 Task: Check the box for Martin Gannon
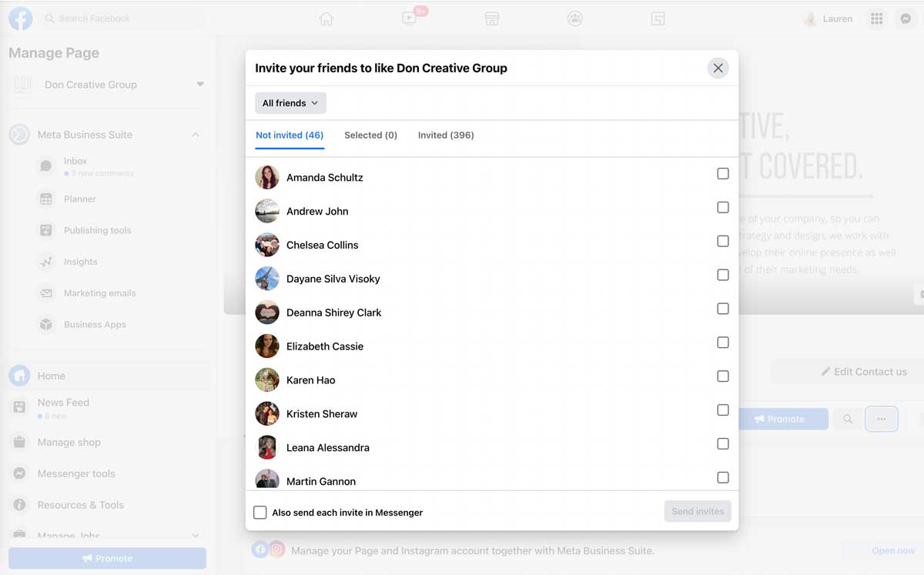click(723, 477)
